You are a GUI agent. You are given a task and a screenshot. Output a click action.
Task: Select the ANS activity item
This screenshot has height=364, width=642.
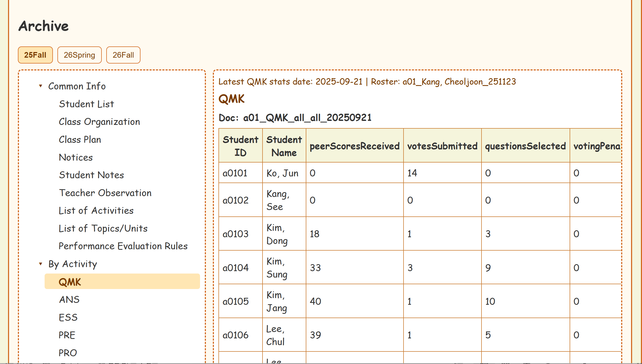[69, 300]
